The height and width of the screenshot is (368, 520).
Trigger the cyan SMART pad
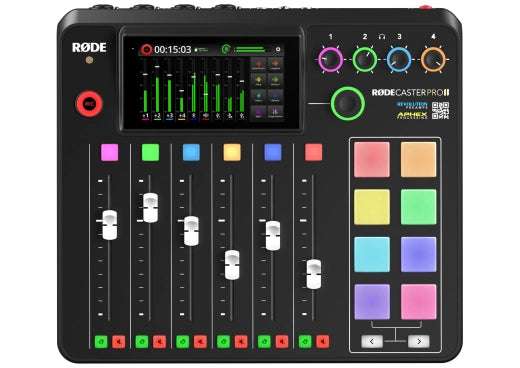pyautogui.click(x=372, y=254)
